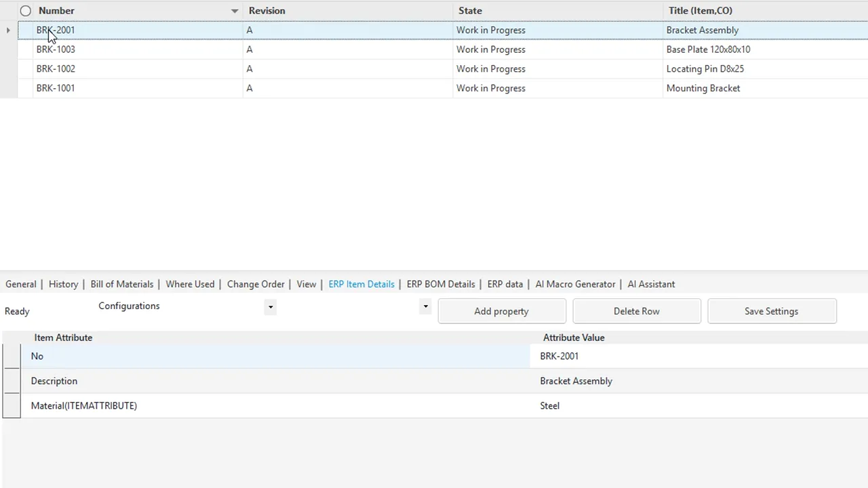Open the Configurations dropdown arrow
The width and height of the screenshot is (868, 488).
point(271,307)
